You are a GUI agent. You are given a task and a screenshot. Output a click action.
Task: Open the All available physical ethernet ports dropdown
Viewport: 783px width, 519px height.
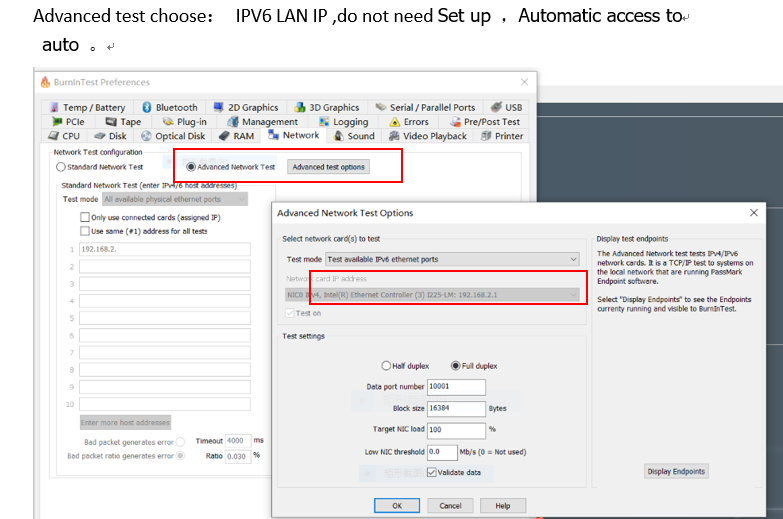pos(175,199)
